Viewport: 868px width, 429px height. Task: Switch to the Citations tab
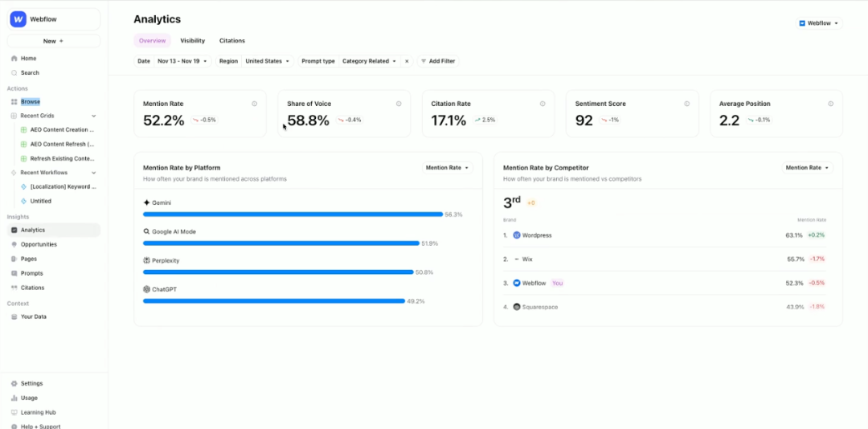point(232,41)
